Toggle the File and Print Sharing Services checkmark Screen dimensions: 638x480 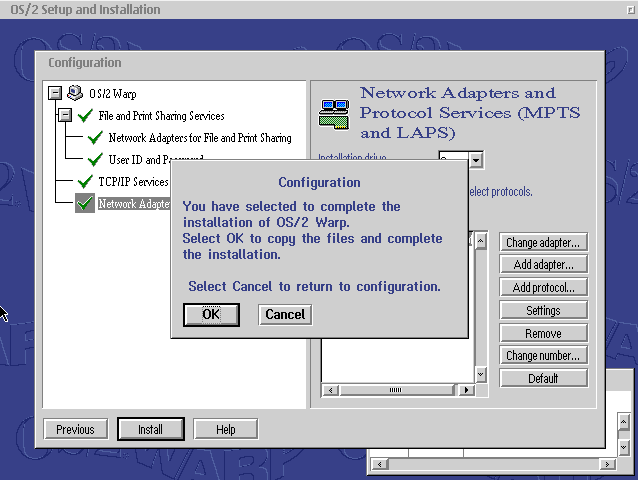pos(85,116)
